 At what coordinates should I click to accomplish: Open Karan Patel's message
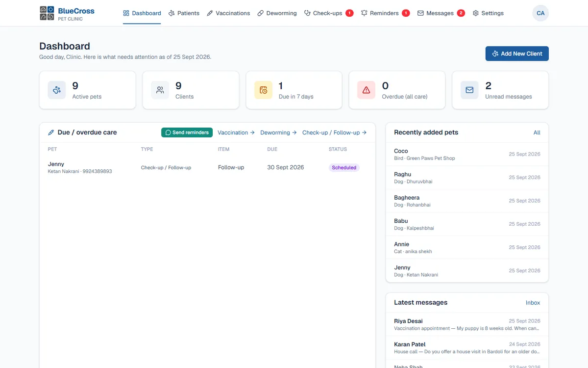(467, 348)
